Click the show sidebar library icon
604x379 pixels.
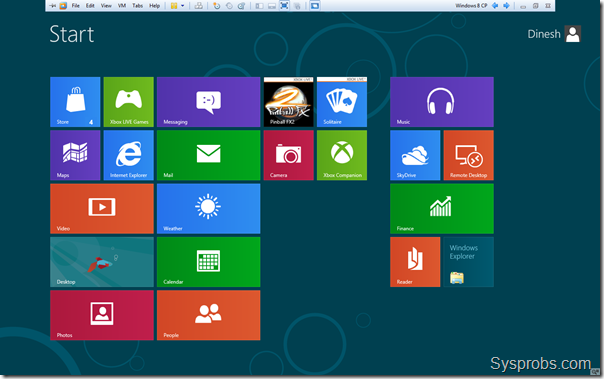(260, 6)
